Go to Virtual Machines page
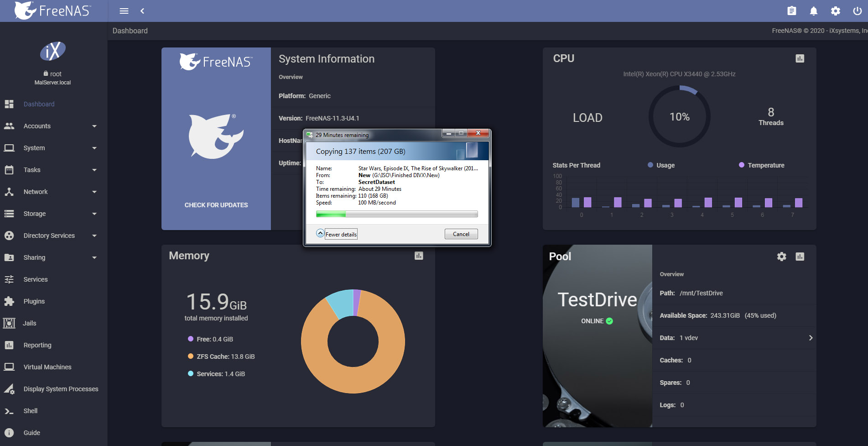The image size is (868, 446). coord(47,367)
